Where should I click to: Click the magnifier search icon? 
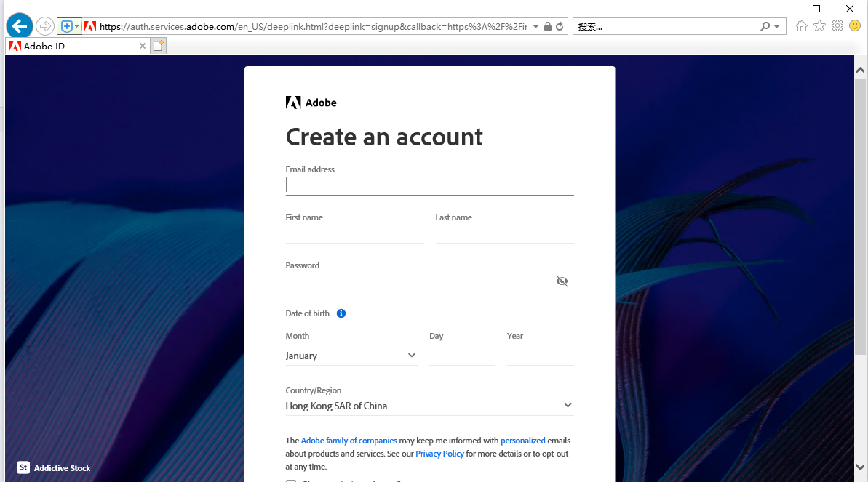tap(765, 26)
